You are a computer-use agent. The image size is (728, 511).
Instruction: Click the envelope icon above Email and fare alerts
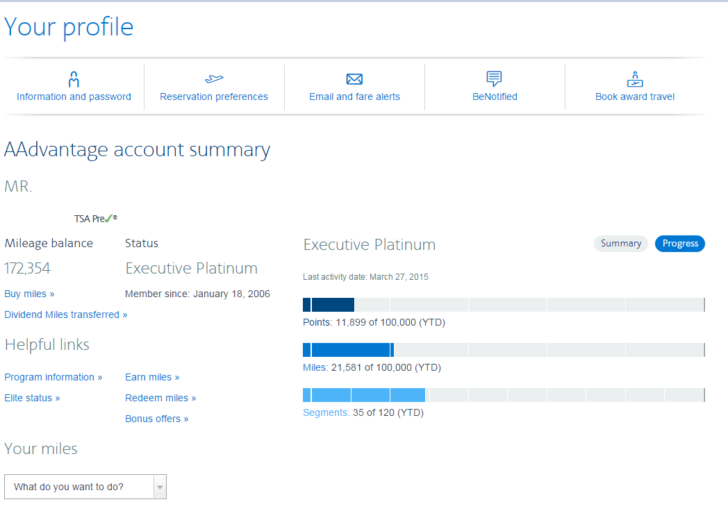pyautogui.click(x=354, y=79)
